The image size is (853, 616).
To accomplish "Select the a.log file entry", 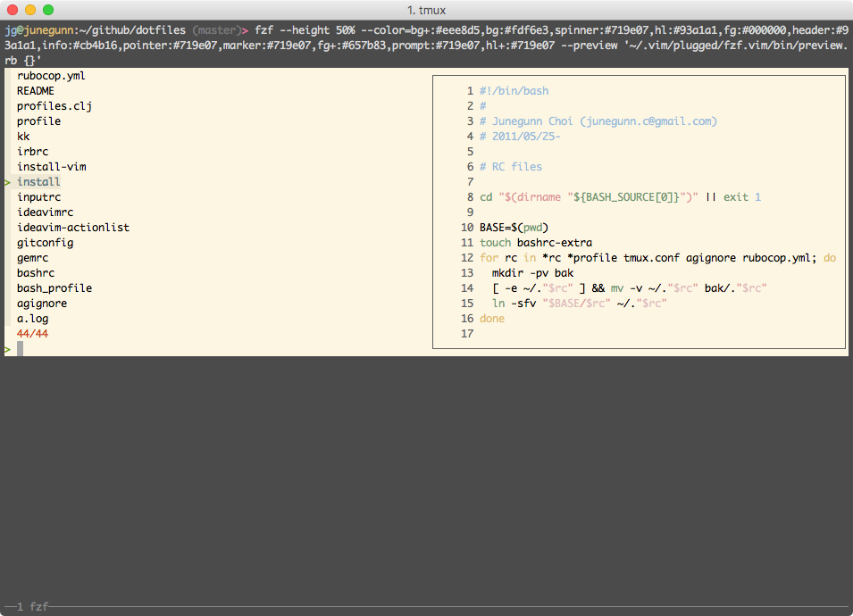I will pyautogui.click(x=32, y=318).
